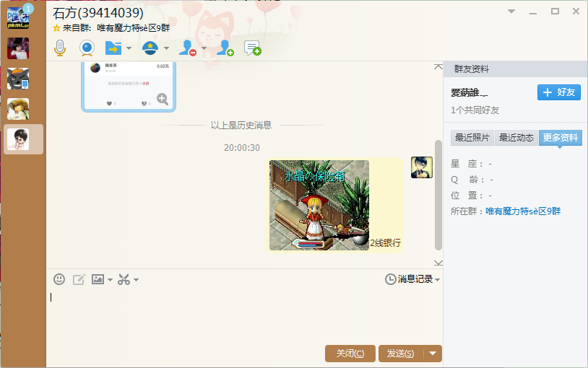Click the send file folder icon
The width and height of the screenshot is (588, 368).
113,48
